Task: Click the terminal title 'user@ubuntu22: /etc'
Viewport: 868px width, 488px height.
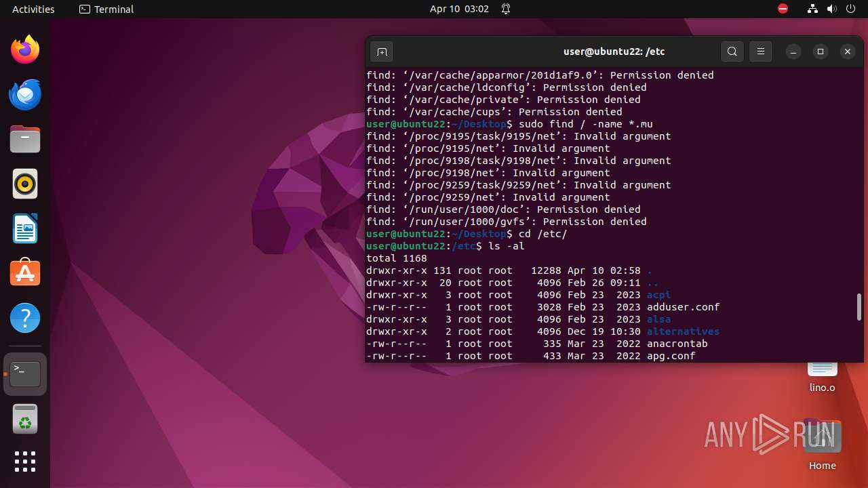Action: point(614,52)
